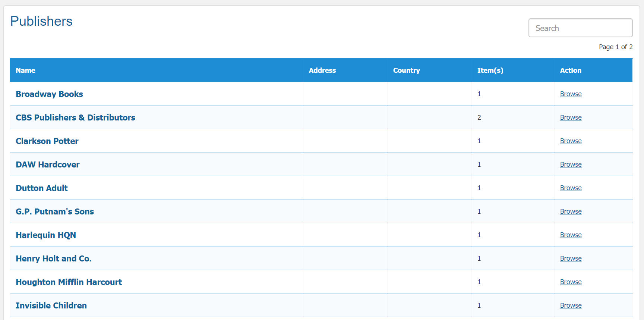
Task: Select item count 1 in Invisible Children row
Action: pyautogui.click(x=479, y=305)
